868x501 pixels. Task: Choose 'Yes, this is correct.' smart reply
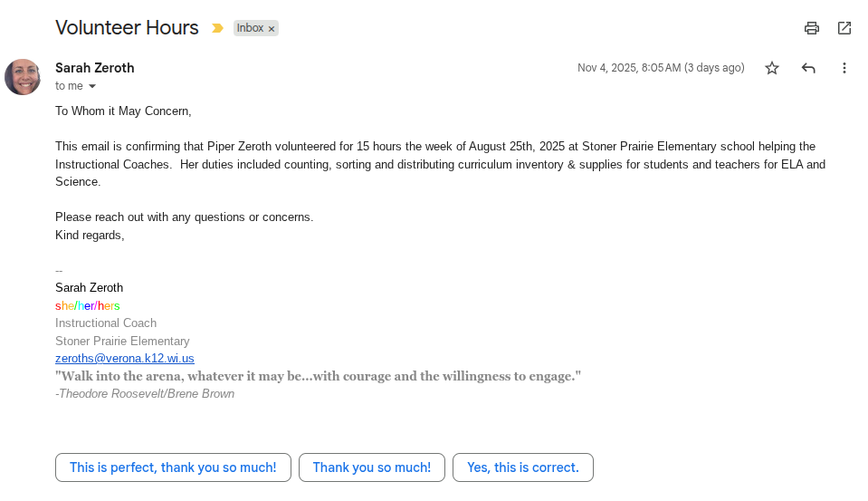tap(522, 467)
